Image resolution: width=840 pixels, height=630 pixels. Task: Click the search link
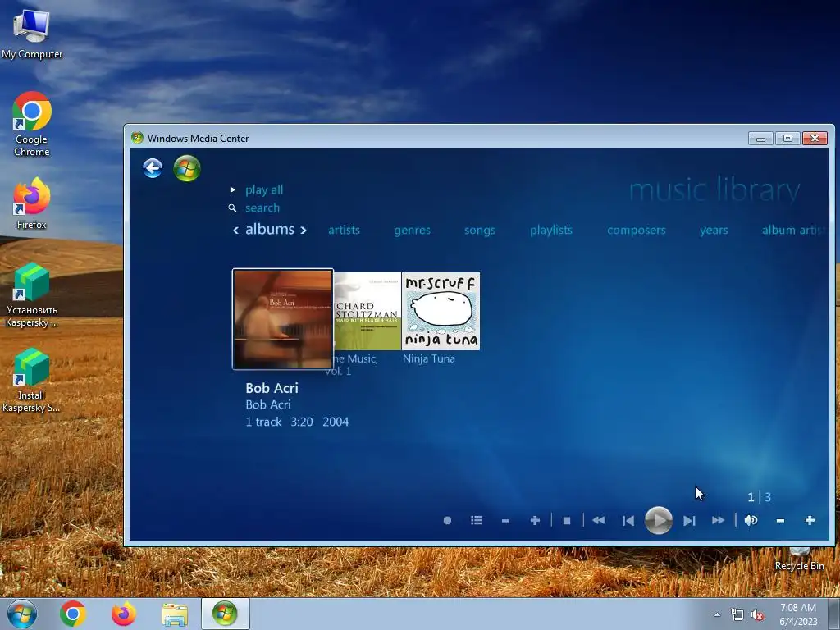click(262, 208)
